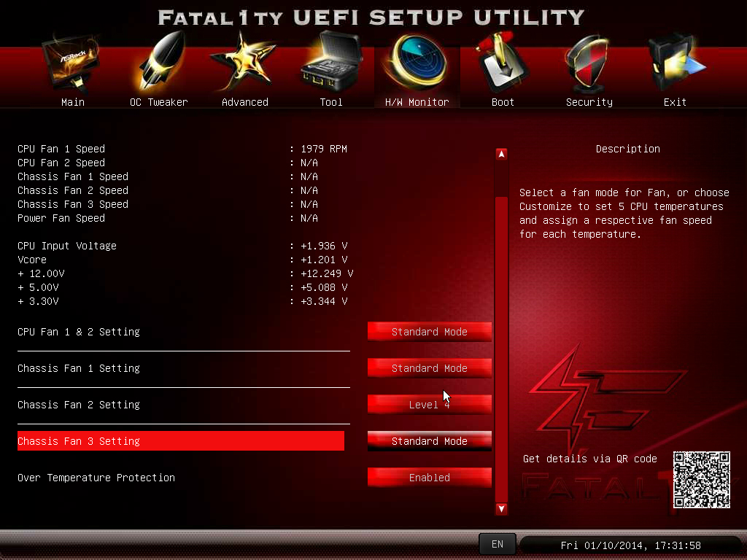Switch to the Security tab label
This screenshot has width=747, height=560.
click(x=589, y=102)
